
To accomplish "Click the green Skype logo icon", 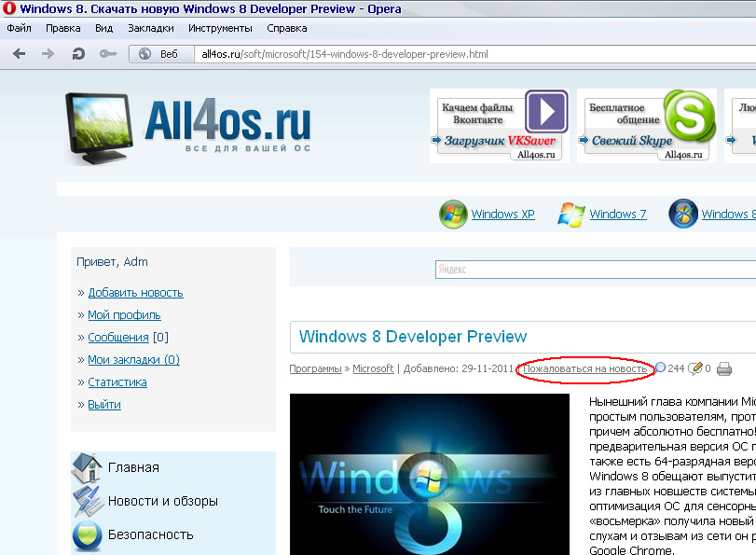I will pos(690,115).
